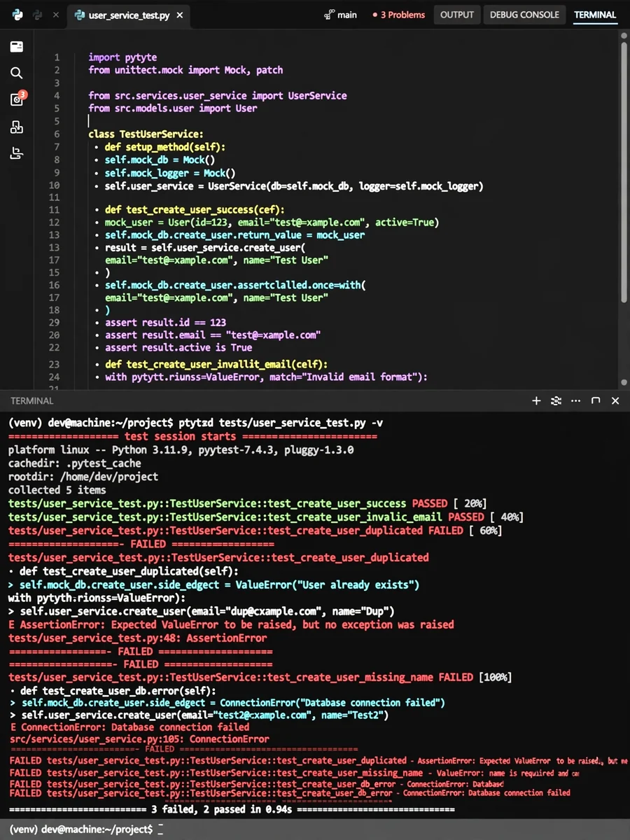Click the platform linux Python 3.11.9 line

pyautogui.click(x=181, y=450)
